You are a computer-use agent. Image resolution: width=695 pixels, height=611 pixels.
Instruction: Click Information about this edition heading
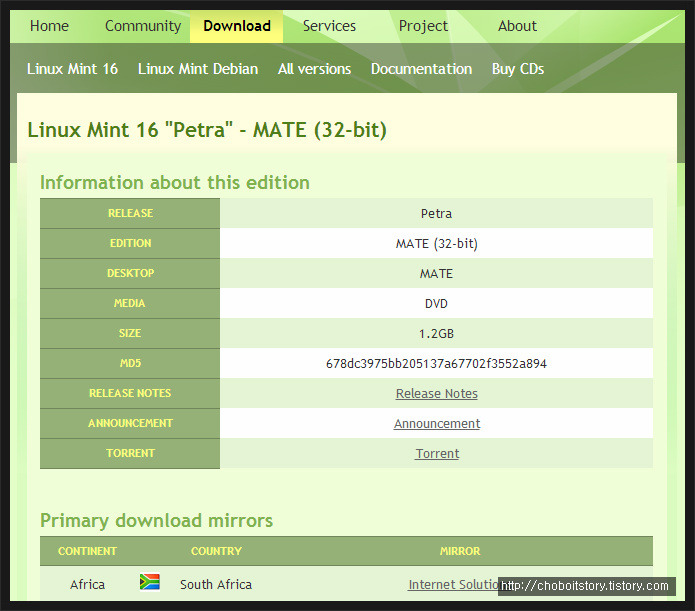[x=175, y=183]
